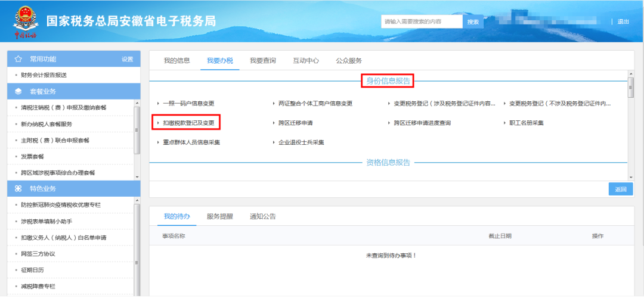Click the 资格信息报告 section heading
Image resolution: width=644 pixels, height=298 pixels.
point(388,163)
